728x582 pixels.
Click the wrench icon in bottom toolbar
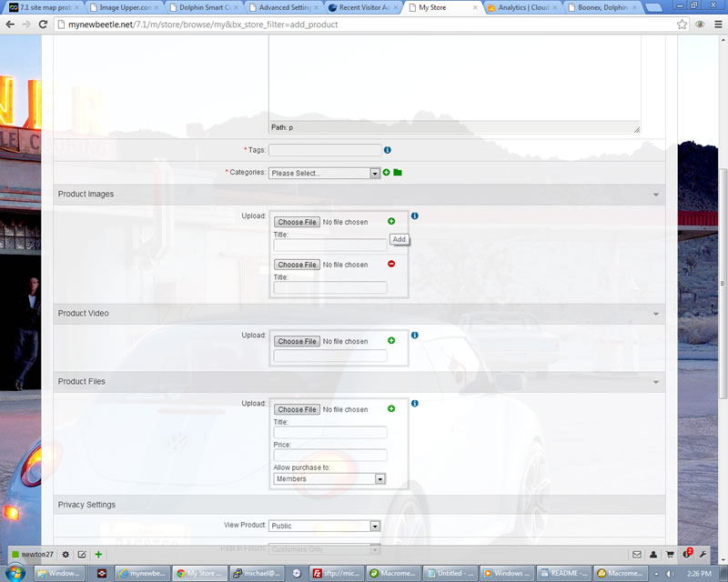[x=703, y=555]
